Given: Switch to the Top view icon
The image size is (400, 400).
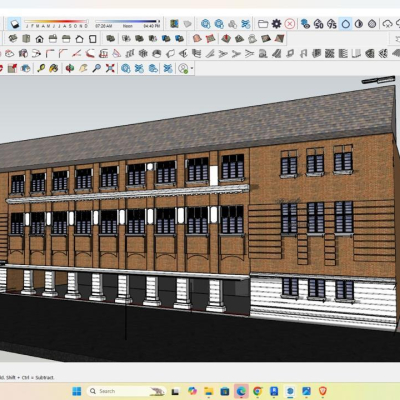Looking at the screenshot, I should click(26, 39).
